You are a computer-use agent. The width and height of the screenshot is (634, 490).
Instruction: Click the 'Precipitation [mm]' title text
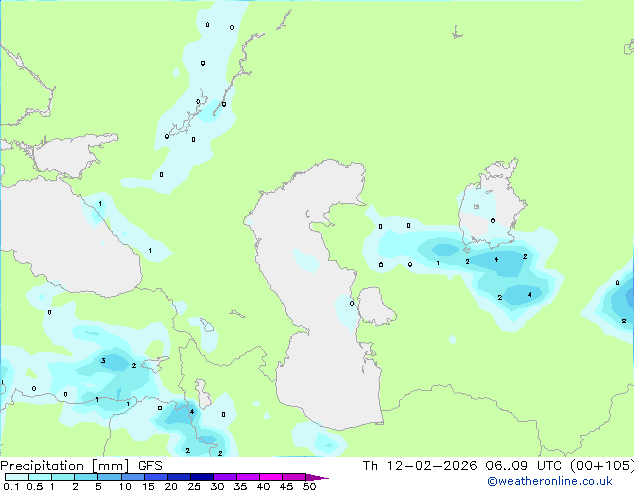coord(65,466)
